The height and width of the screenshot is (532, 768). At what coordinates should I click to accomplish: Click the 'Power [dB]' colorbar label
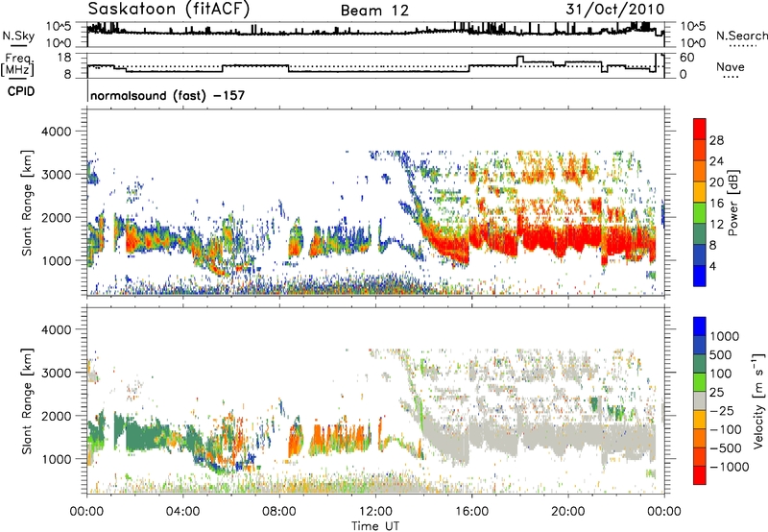tap(732, 203)
